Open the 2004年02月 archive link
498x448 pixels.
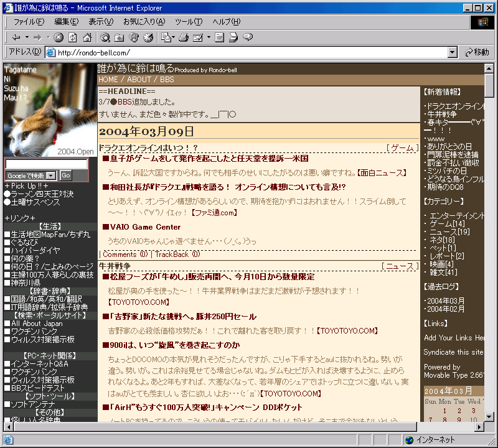(446, 309)
